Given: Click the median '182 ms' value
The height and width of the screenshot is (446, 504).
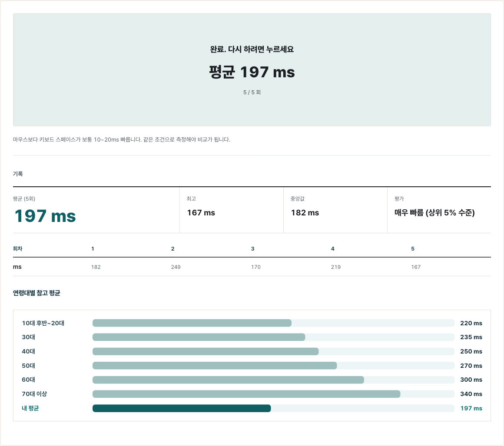Looking at the screenshot, I should (305, 213).
